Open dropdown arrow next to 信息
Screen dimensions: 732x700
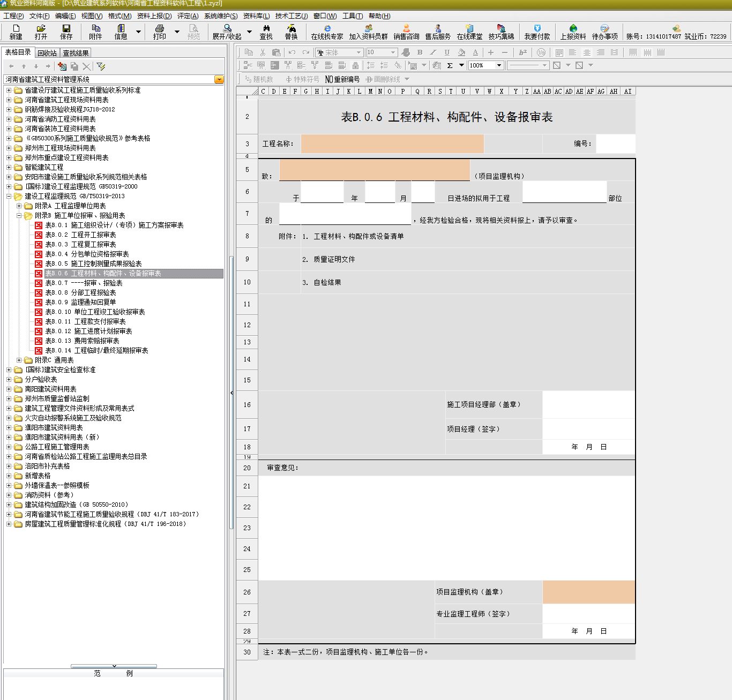pos(138,32)
